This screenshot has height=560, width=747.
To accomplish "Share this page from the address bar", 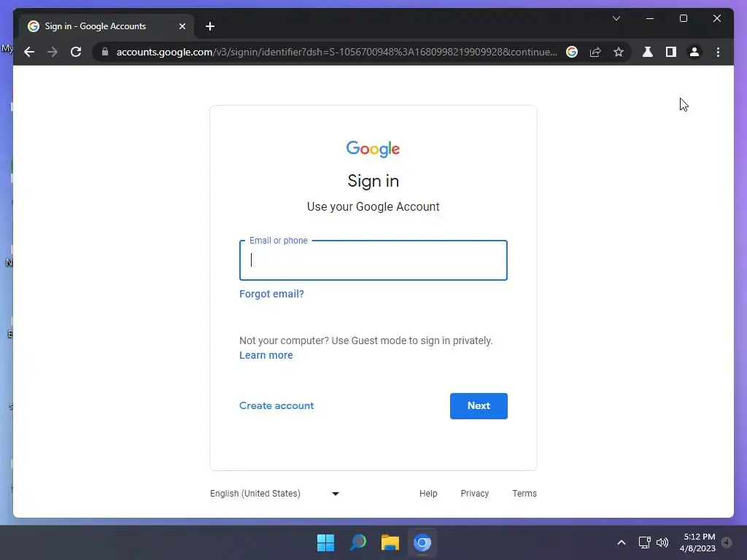I will pos(595,52).
